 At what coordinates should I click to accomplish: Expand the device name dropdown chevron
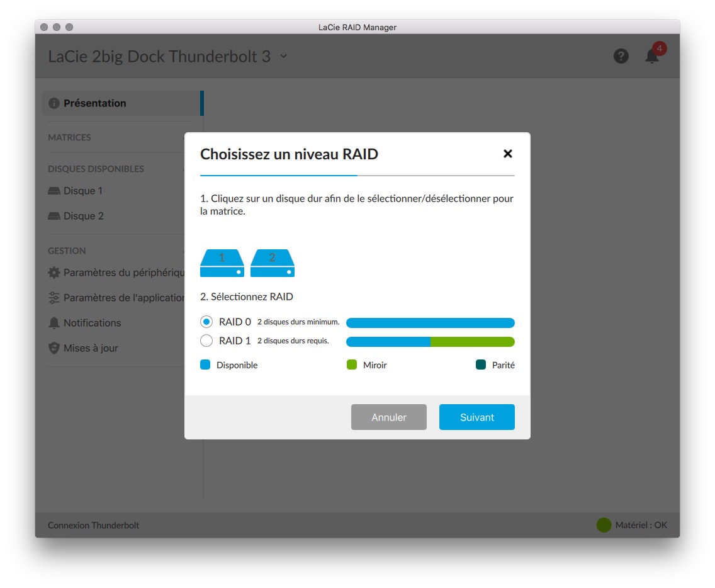click(x=284, y=56)
